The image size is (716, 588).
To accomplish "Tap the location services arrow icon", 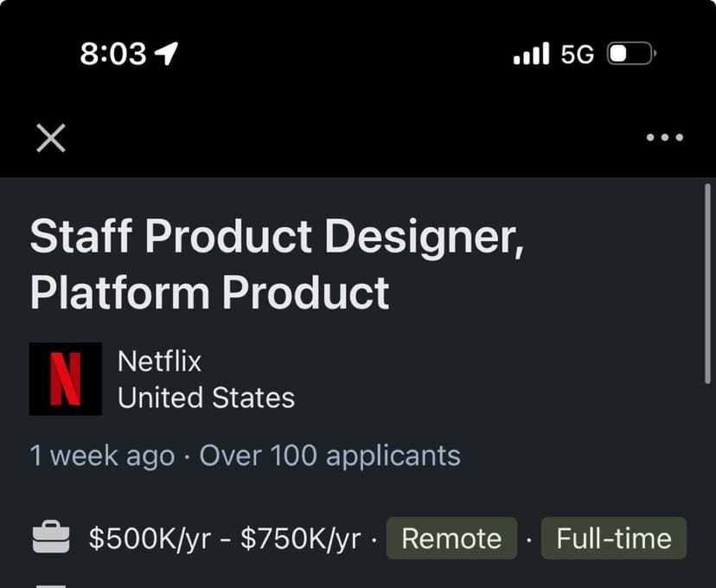I will pos(164,54).
